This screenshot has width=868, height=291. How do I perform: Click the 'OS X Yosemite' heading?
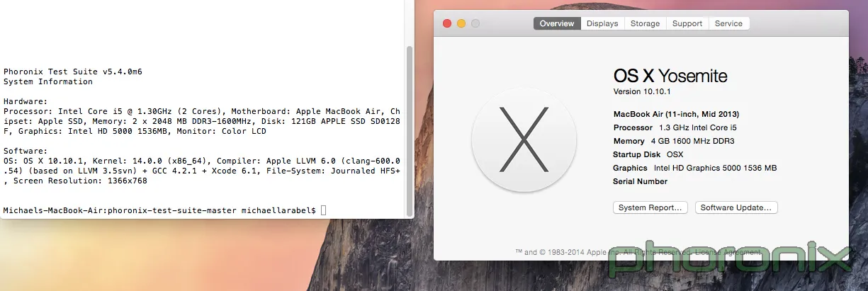pyautogui.click(x=670, y=76)
